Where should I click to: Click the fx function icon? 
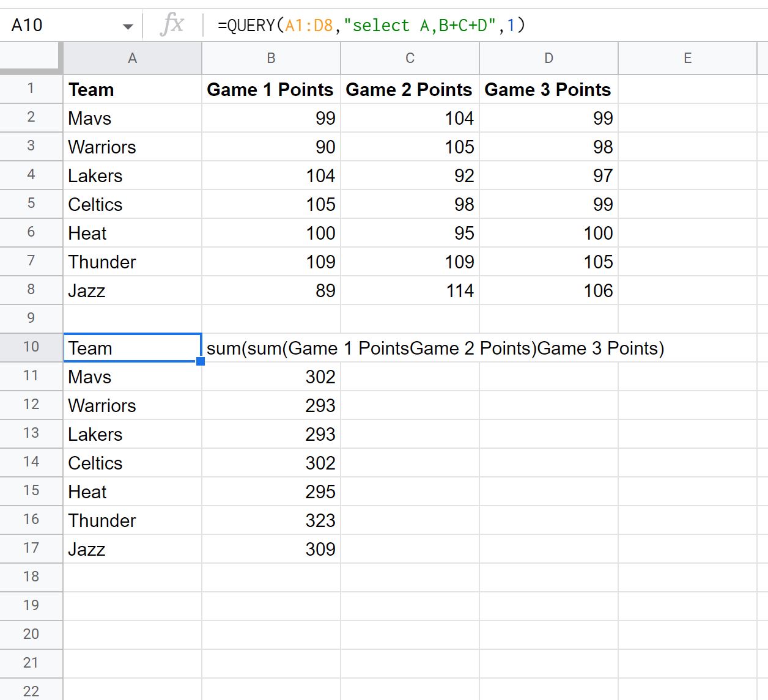coord(172,25)
